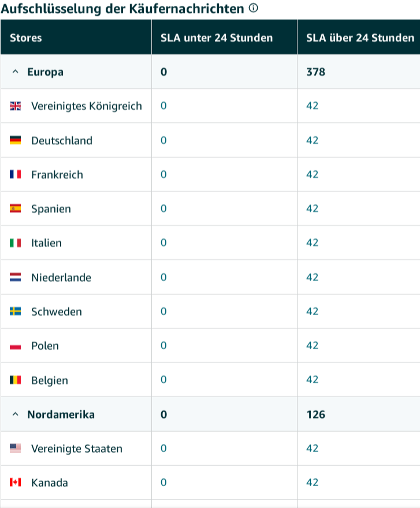This screenshot has width=420, height=508.
Task: Click the Canadian flag icon
Action: 15,483
